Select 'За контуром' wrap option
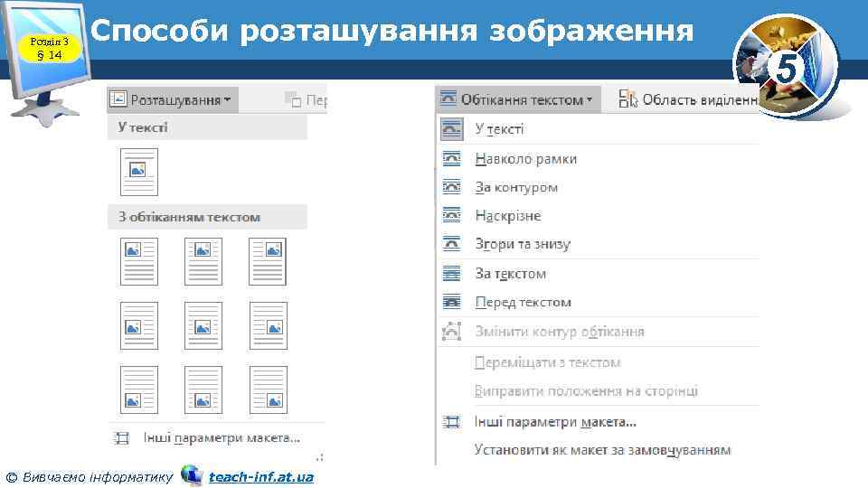This screenshot has width=868, height=488. (598, 188)
